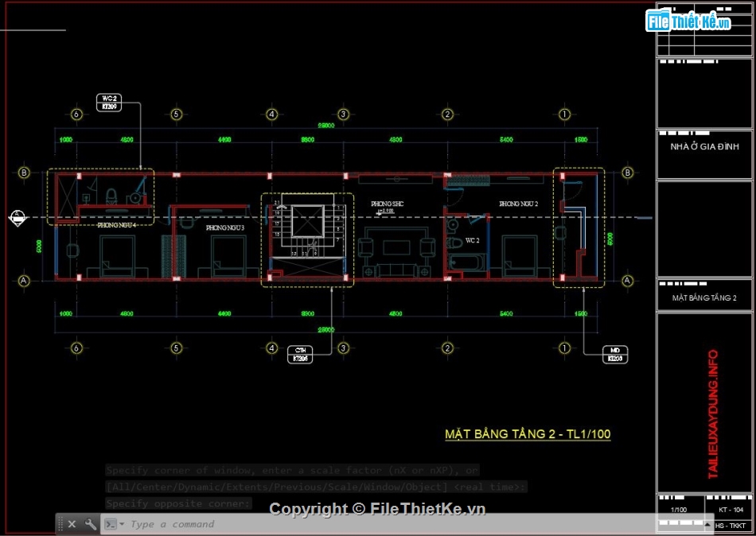Viewport: 756px width, 536px height.
Task: Select the MD KT203 callout tag
Action: coord(615,354)
